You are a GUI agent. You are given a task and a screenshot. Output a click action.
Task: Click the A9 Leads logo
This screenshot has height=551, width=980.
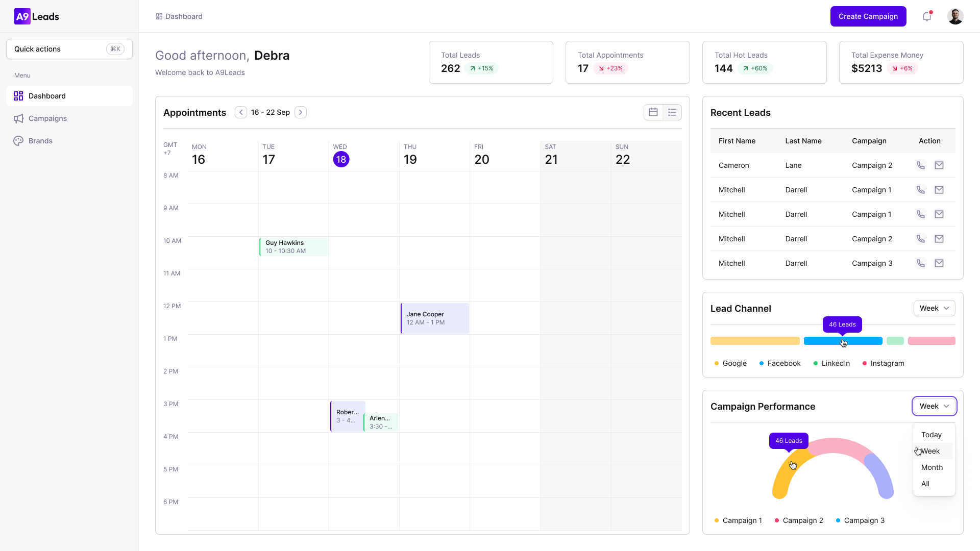coord(37,16)
